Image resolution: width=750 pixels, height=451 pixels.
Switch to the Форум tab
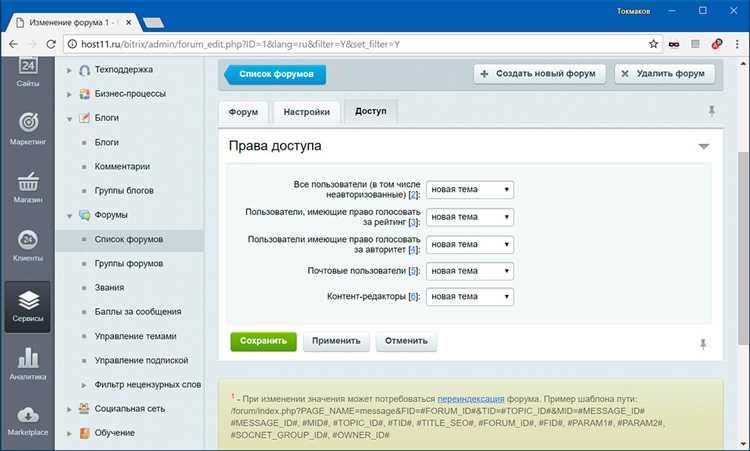(x=243, y=112)
